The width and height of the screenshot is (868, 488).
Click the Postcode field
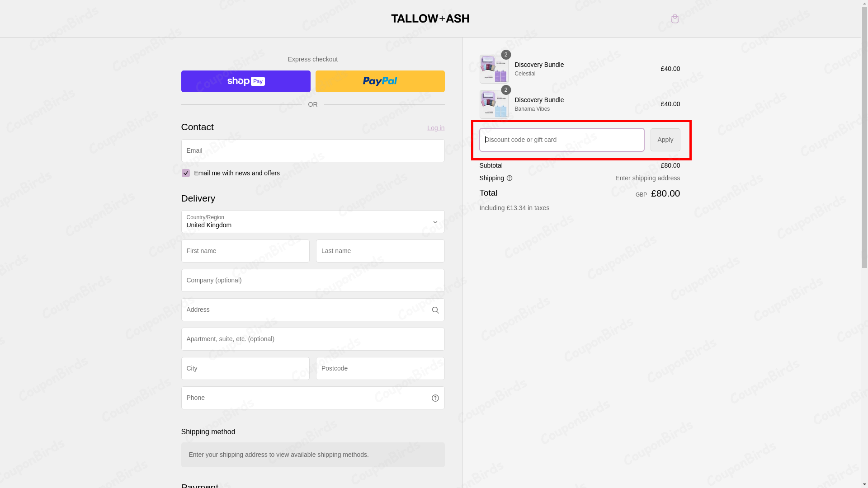pyautogui.click(x=380, y=369)
